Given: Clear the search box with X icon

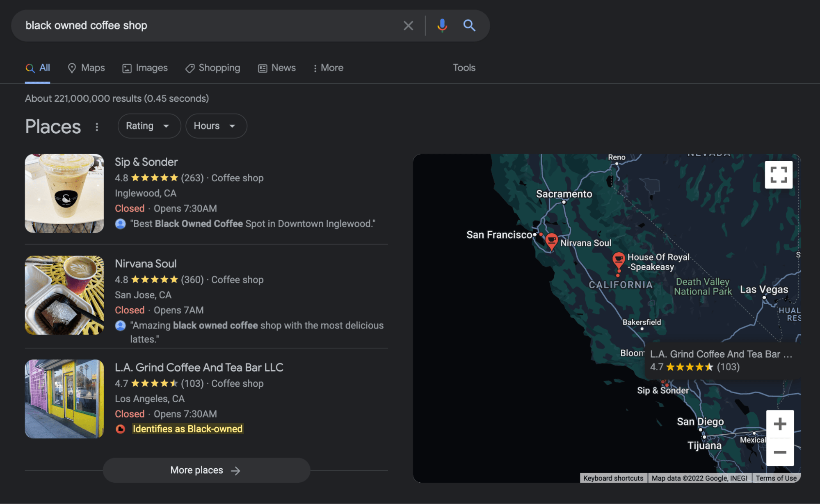Looking at the screenshot, I should point(408,25).
